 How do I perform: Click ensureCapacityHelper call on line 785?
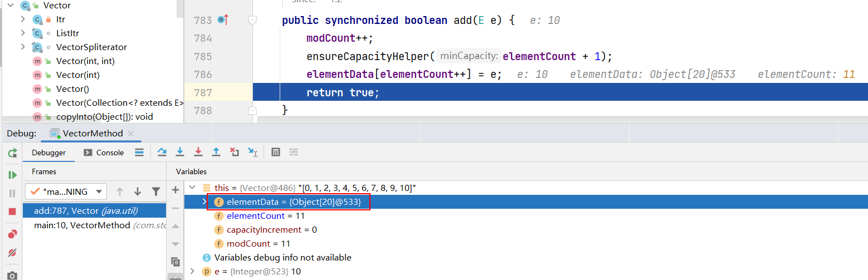click(x=368, y=56)
